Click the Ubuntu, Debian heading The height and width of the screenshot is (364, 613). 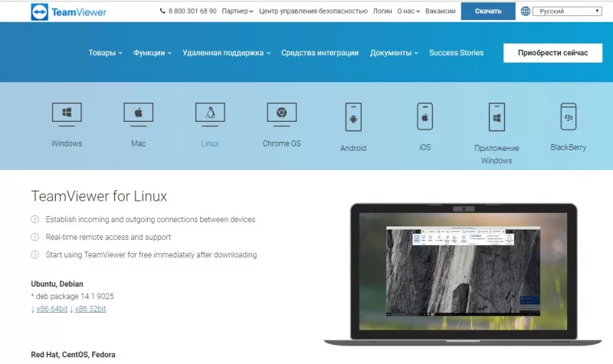pos(57,284)
